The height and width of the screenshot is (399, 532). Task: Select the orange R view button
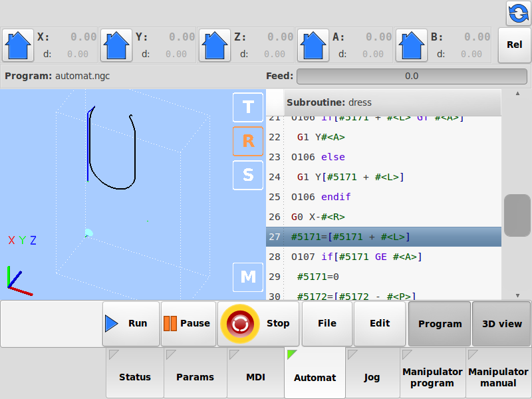(248, 141)
